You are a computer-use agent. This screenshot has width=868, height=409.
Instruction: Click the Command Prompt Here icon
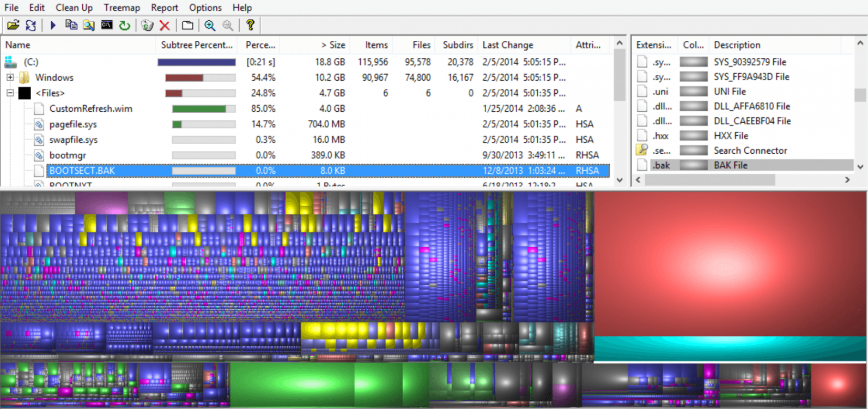107,25
